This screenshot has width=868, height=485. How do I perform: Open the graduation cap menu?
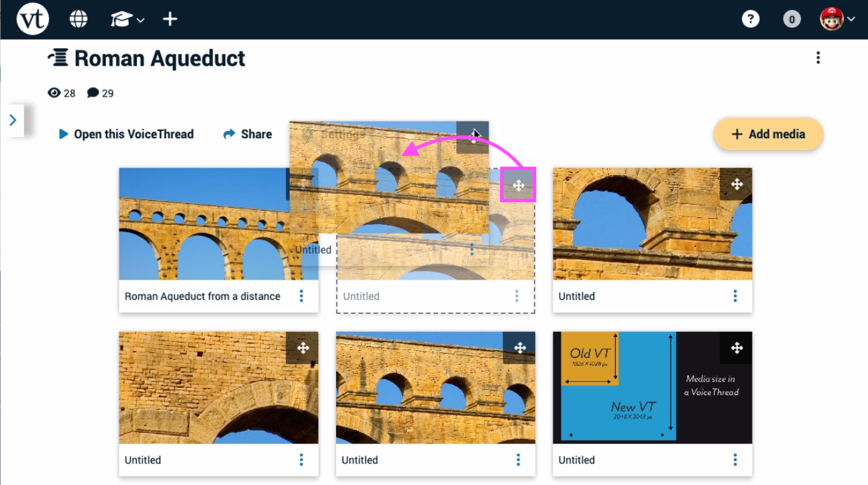(127, 19)
